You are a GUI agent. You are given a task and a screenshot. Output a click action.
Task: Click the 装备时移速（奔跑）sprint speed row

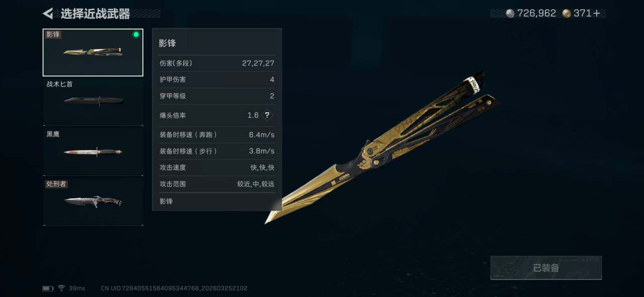pyautogui.click(x=217, y=135)
